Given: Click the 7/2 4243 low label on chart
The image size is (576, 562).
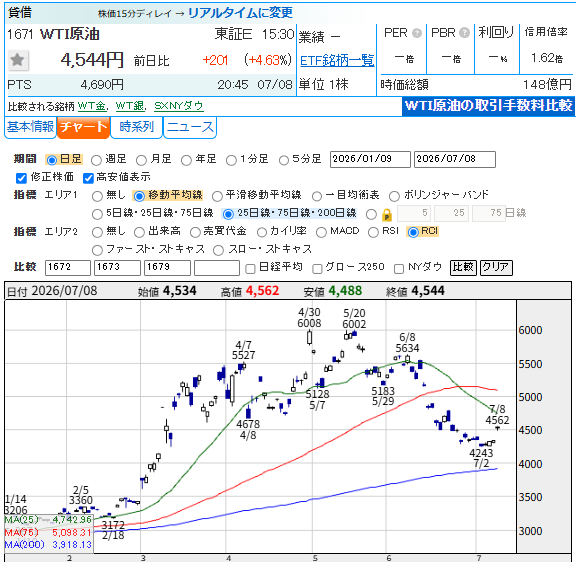Looking at the screenshot, I should [x=481, y=458].
